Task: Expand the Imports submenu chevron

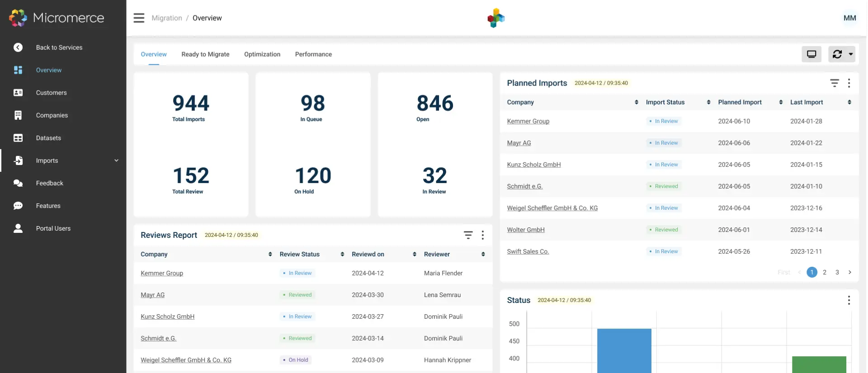Action: 116,161
